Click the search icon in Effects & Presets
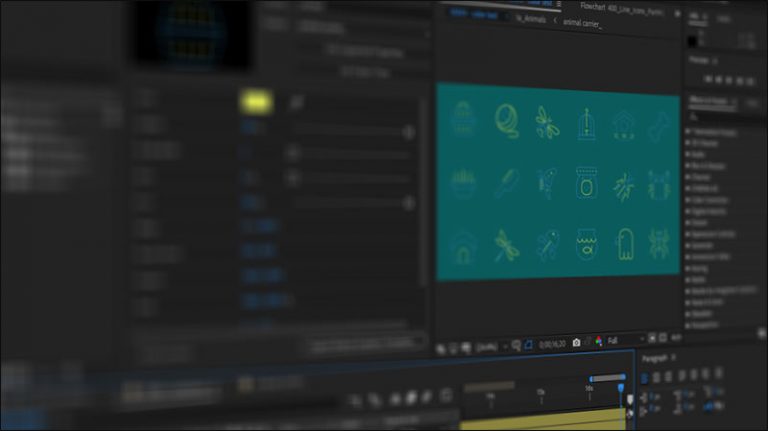Image resolution: width=768 pixels, height=431 pixels. pyautogui.click(x=694, y=116)
